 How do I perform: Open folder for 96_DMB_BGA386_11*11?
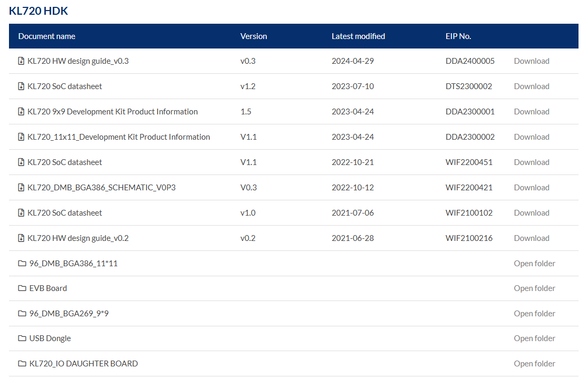pos(534,263)
